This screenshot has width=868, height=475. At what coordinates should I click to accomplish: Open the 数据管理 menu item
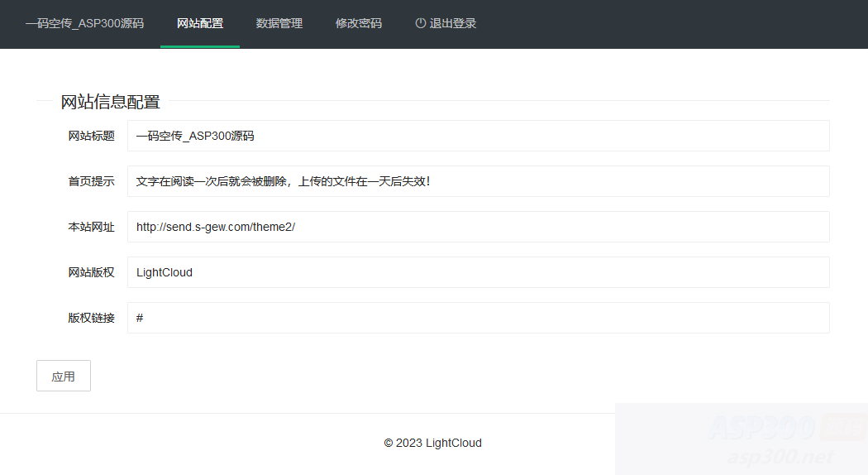coord(279,23)
